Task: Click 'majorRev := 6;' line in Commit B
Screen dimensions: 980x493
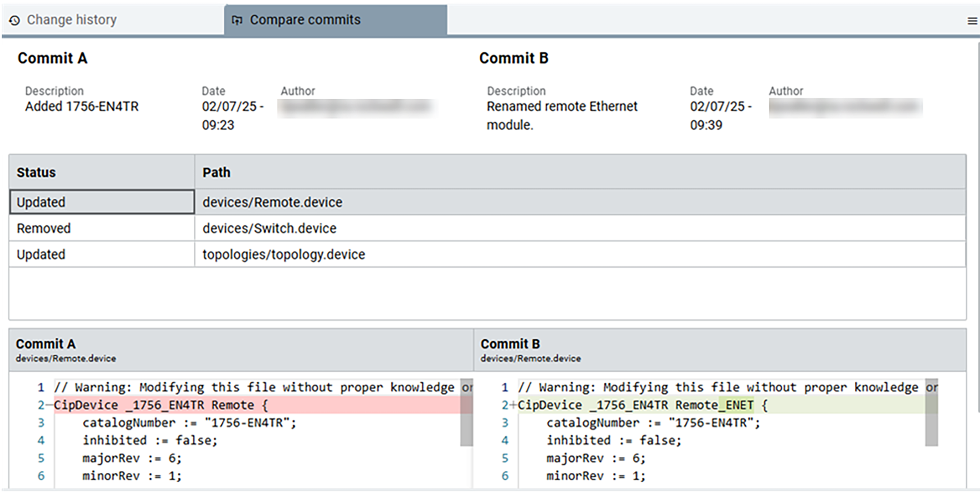Action: pyautogui.click(x=596, y=458)
